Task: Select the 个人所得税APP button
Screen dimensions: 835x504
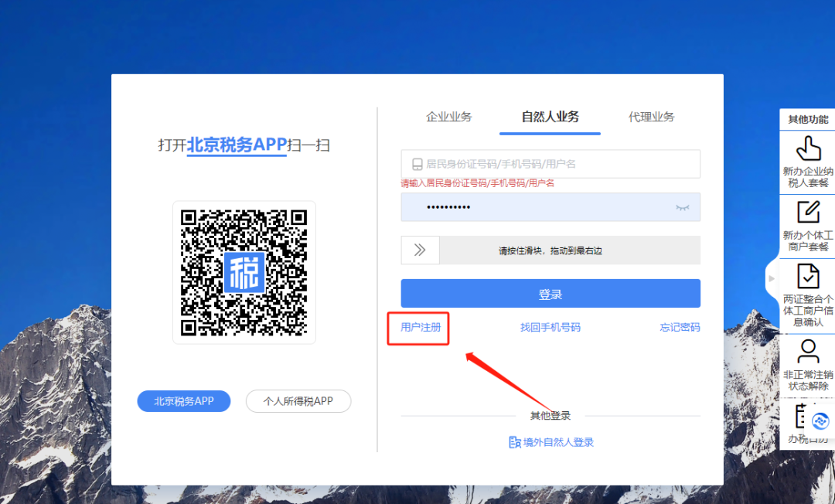Action: coord(298,401)
